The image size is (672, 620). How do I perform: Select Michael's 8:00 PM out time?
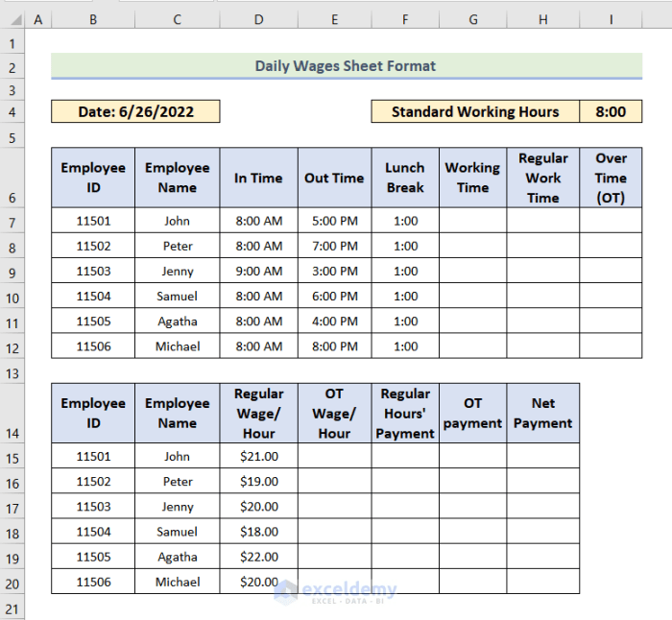pos(335,346)
